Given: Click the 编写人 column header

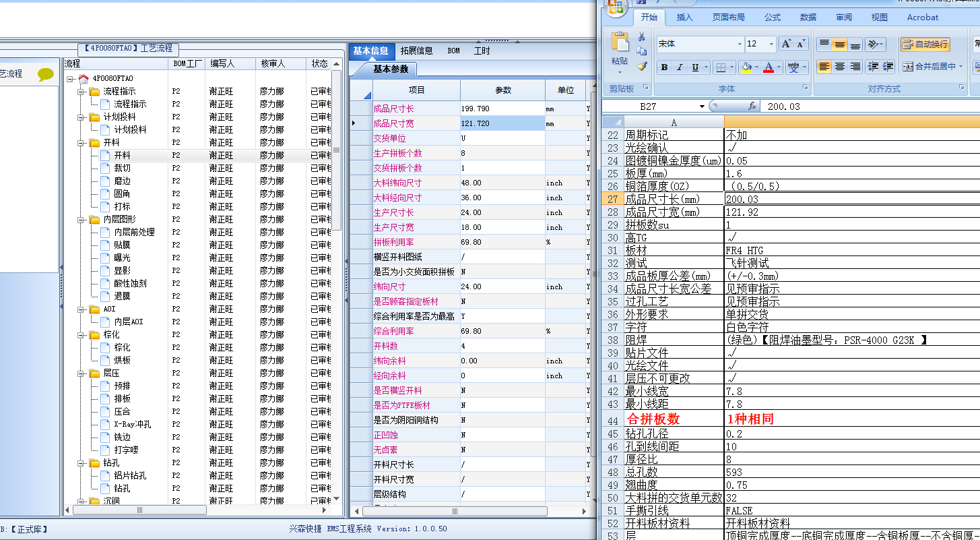Looking at the screenshot, I should point(231,63).
